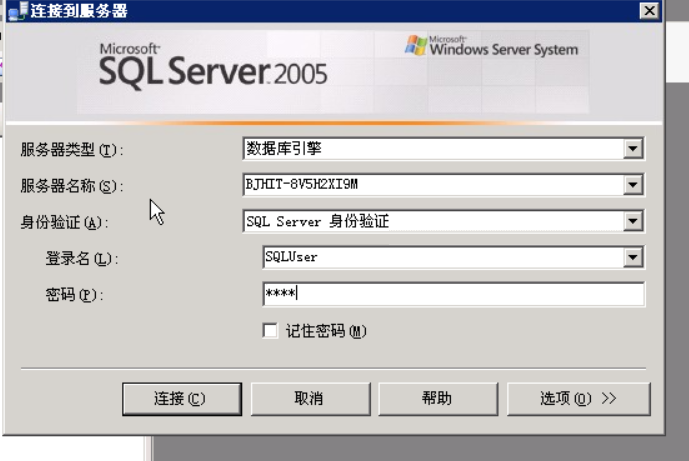Click the Windows Server System logo
689x461 pixels.
point(492,46)
